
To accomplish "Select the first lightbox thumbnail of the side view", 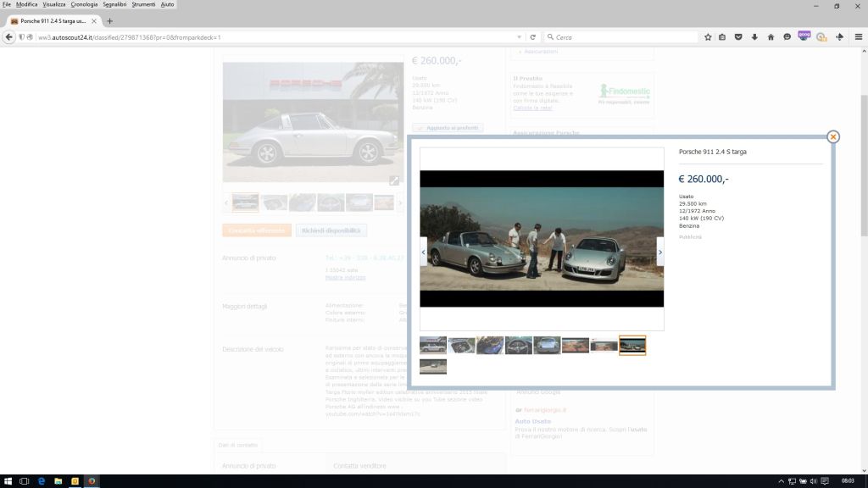I will [433, 346].
